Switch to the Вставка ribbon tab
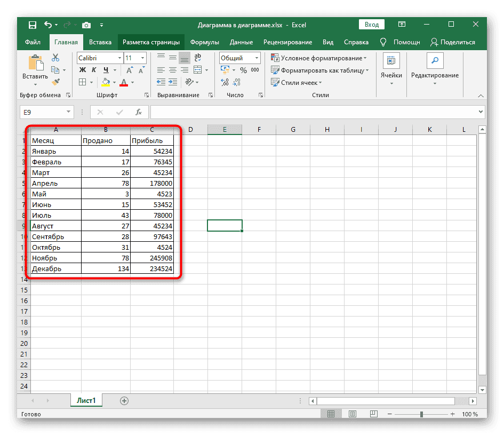504x435 pixels. (x=100, y=42)
